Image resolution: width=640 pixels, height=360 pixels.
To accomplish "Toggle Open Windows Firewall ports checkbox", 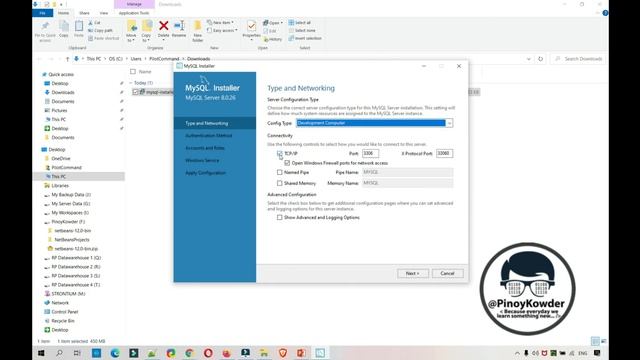I will click(x=287, y=163).
